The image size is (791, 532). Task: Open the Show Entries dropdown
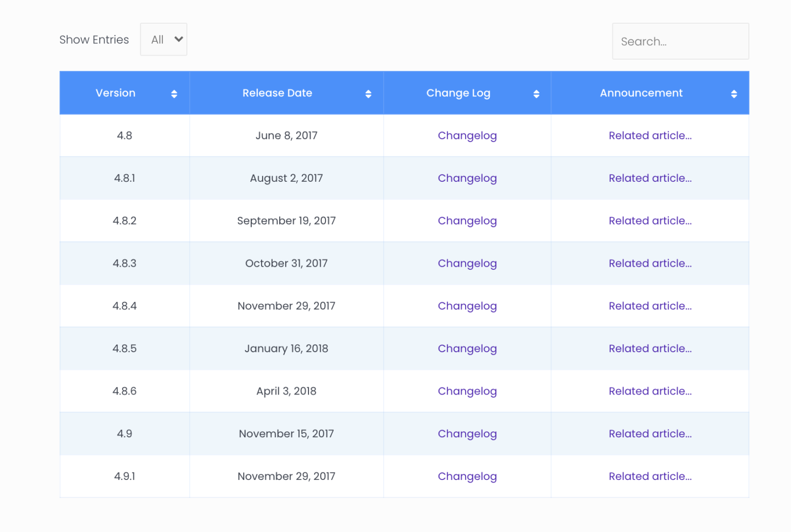click(163, 39)
